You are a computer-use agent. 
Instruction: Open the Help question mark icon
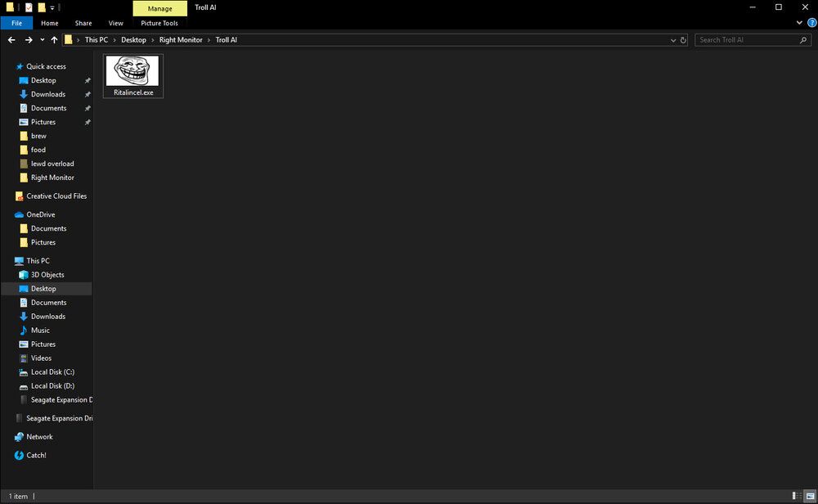(x=811, y=23)
